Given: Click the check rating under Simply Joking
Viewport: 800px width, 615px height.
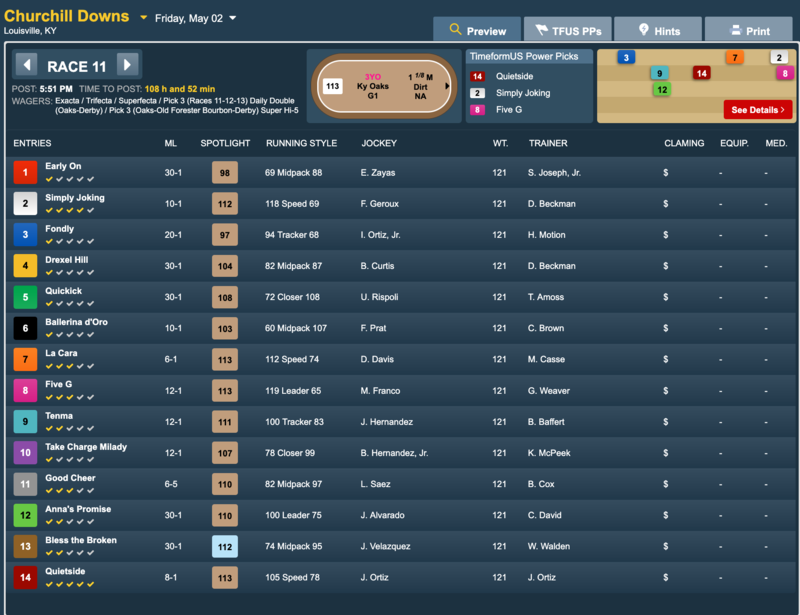Looking at the screenshot, I should (70, 210).
